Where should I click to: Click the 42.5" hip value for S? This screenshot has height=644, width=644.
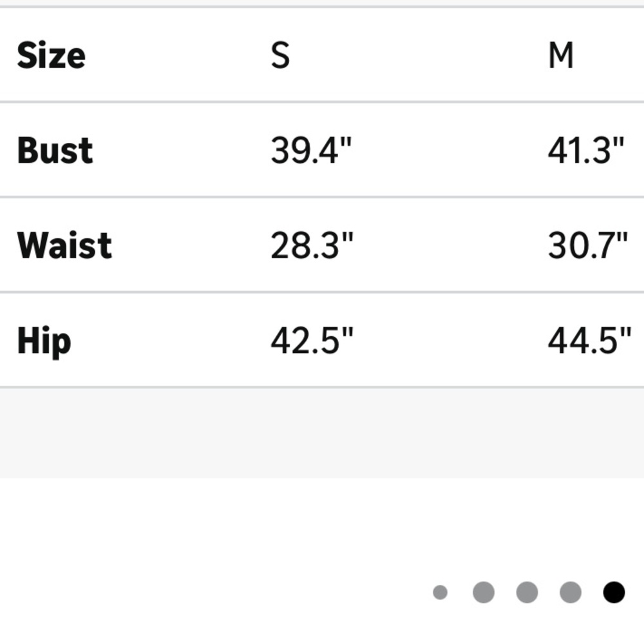pyautogui.click(x=312, y=341)
